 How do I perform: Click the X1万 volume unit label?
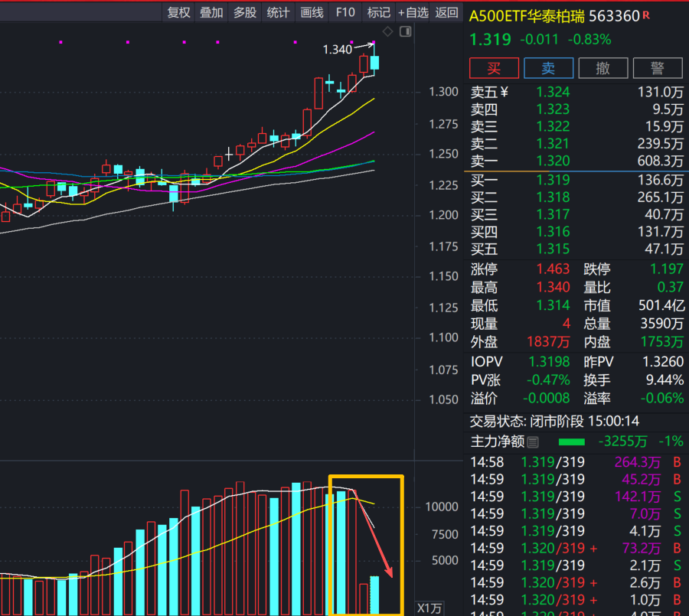tap(429, 608)
